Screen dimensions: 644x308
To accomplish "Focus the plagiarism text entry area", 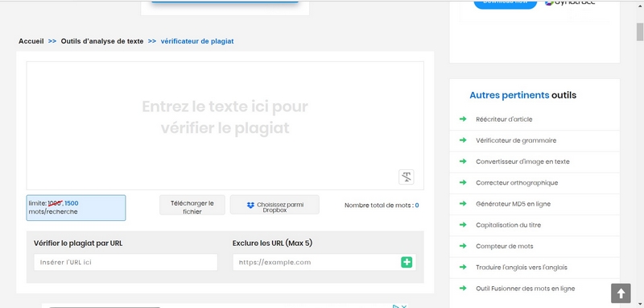I will [225, 126].
